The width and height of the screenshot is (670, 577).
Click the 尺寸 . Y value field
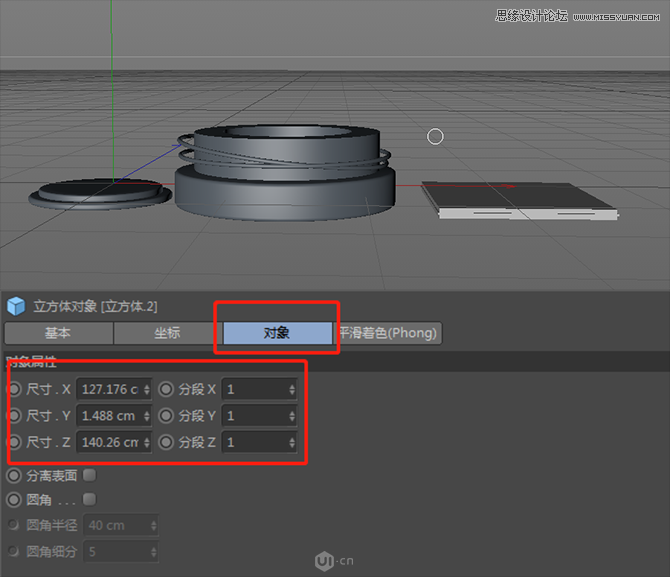pyautogui.click(x=108, y=415)
